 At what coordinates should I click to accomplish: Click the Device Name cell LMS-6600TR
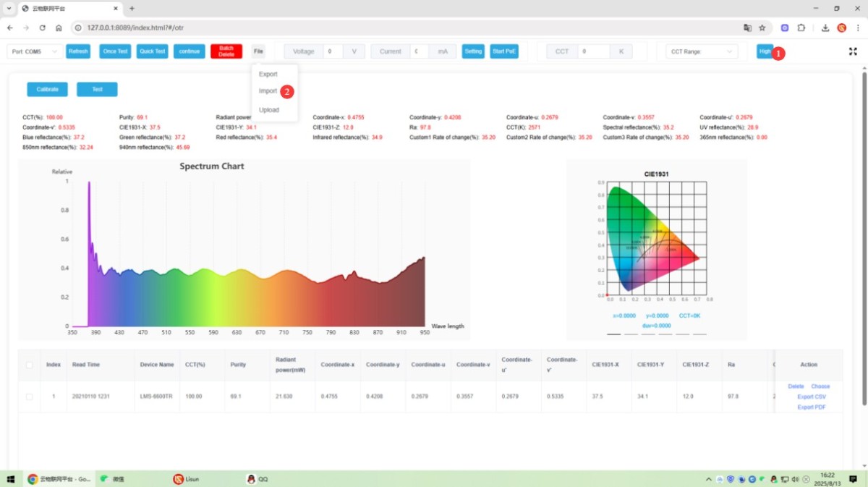coord(157,397)
